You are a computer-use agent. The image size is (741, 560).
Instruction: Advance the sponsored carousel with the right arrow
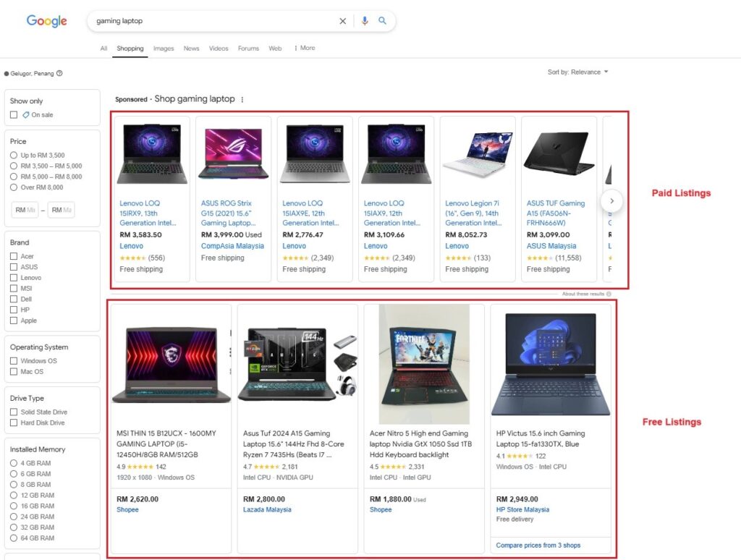(611, 200)
